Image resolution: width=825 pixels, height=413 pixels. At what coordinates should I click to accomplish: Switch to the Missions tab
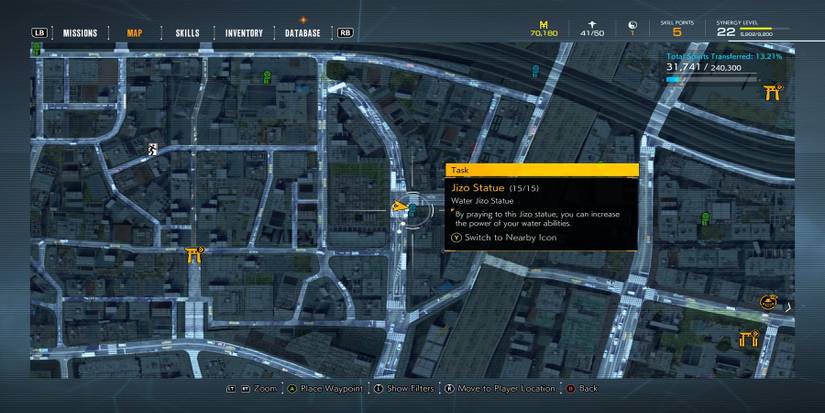80,33
